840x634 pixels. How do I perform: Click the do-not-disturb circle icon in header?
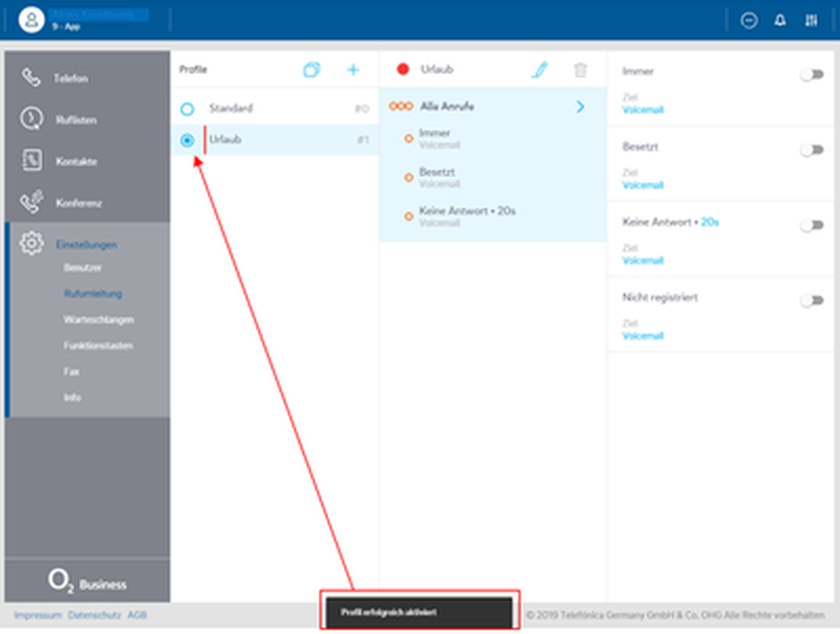pos(749,20)
